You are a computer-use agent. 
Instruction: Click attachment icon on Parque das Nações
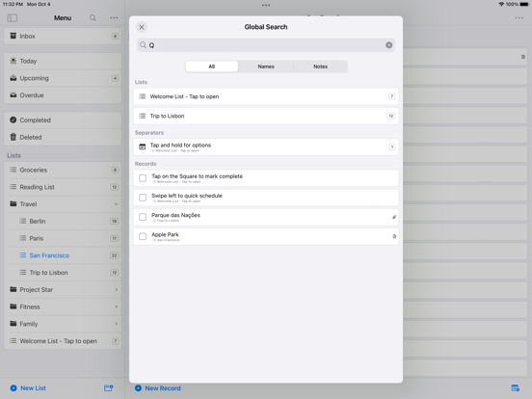point(394,217)
